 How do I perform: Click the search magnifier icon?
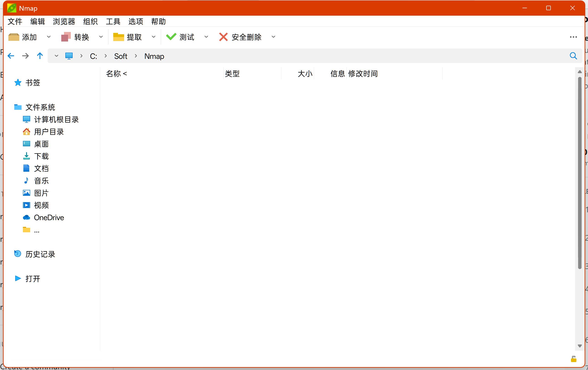[x=573, y=56]
